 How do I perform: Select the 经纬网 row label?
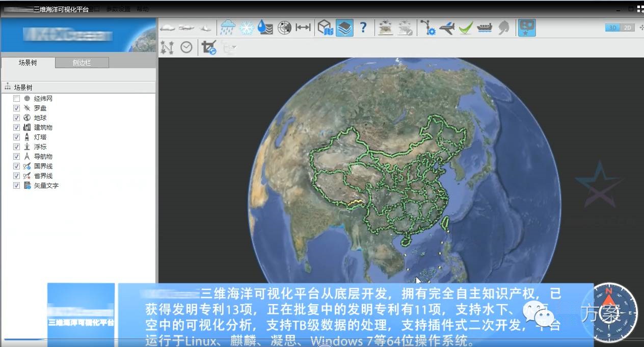(x=43, y=99)
